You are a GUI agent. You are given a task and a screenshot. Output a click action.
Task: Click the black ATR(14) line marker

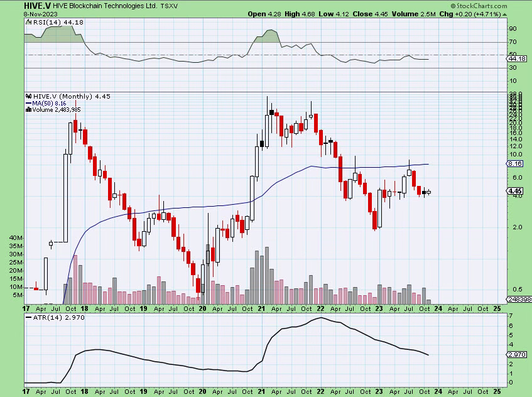click(x=29, y=318)
